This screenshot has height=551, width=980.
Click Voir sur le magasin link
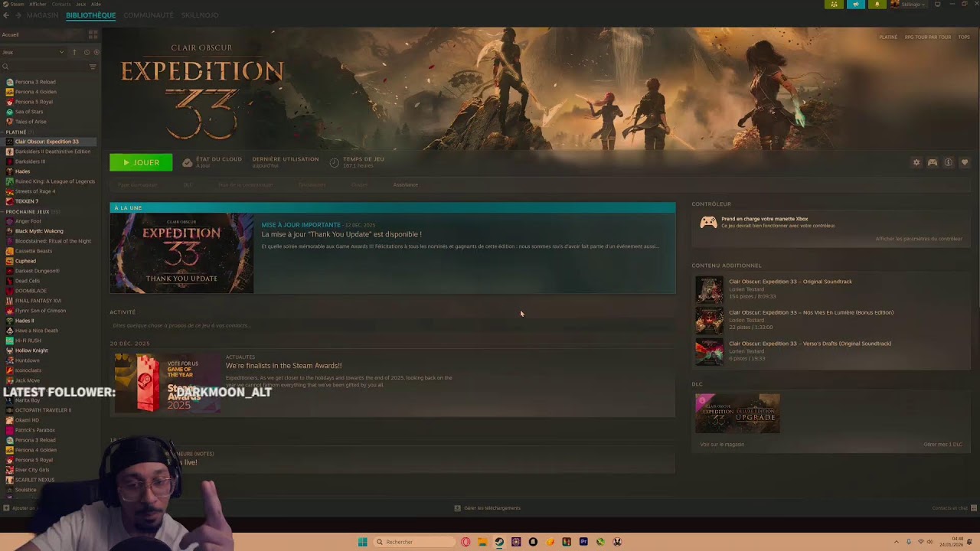coord(722,445)
